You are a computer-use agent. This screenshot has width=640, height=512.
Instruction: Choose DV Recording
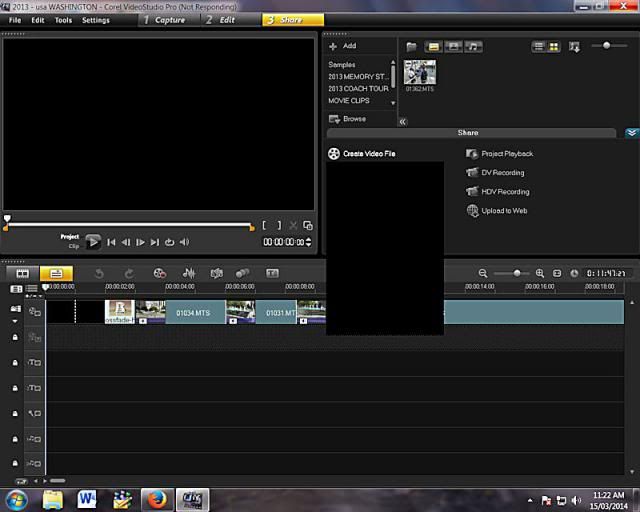[504, 173]
